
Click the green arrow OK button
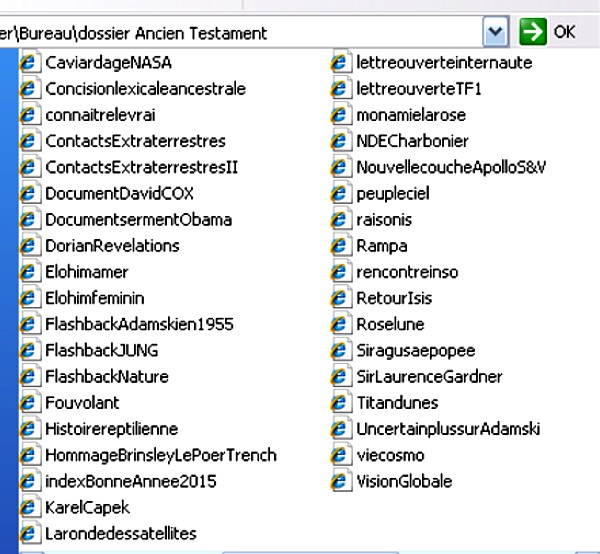pos(535,32)
